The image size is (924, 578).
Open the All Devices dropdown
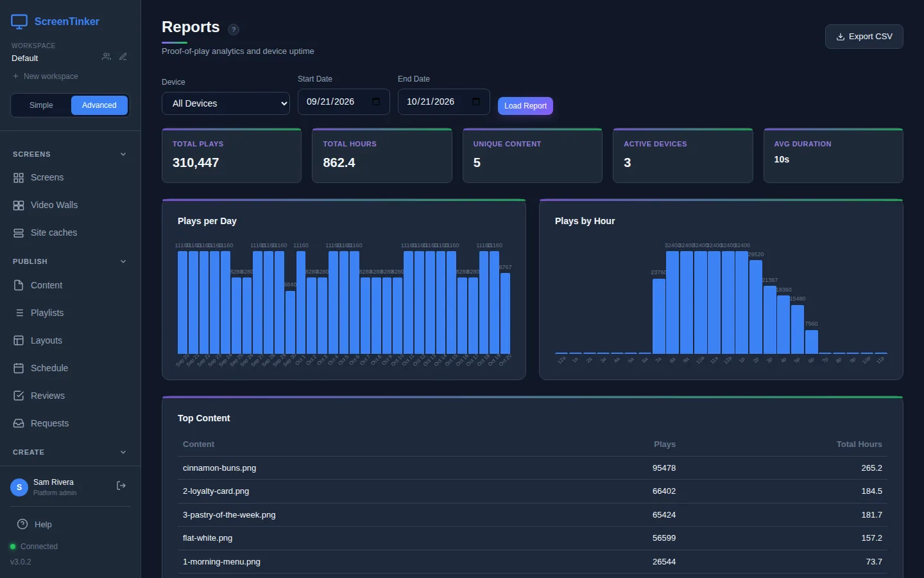click(226, 103)
